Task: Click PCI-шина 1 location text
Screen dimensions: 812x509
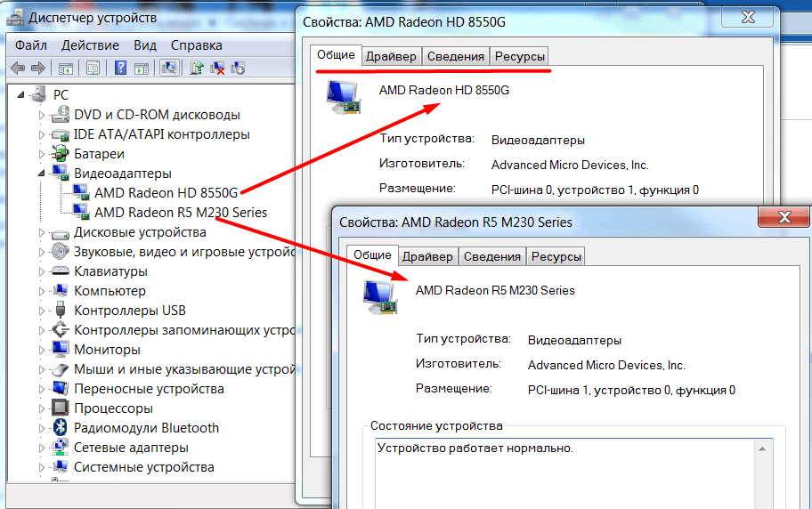Action: coord(631,391)
